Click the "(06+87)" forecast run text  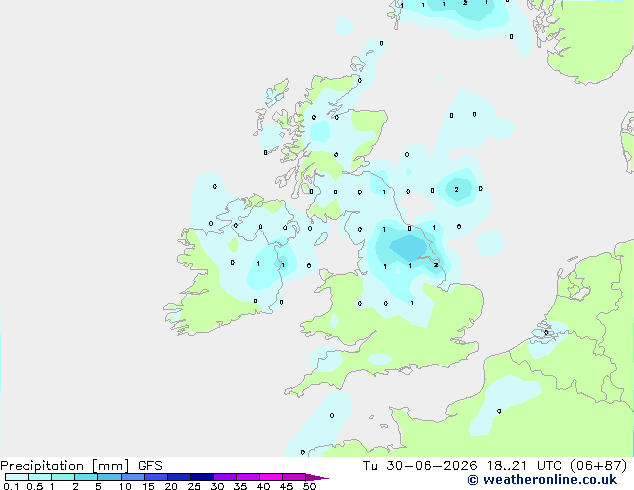[598, 466]
